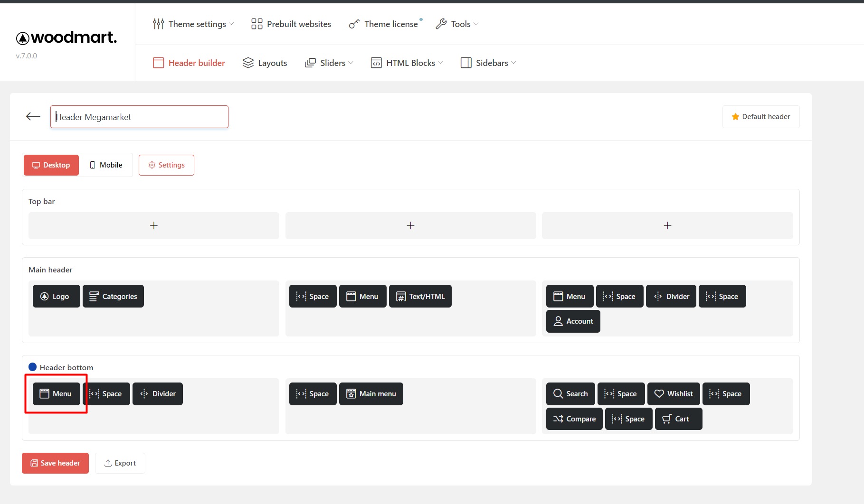Open Prebuilt websites
The width and height of the screenshot is (864, 504).
(291, 24)
